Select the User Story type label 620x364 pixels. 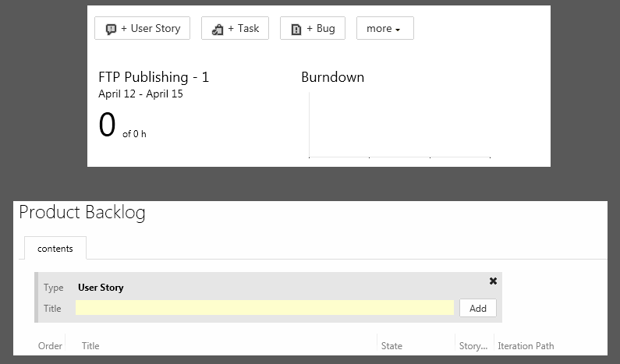(x=101, y=288)
